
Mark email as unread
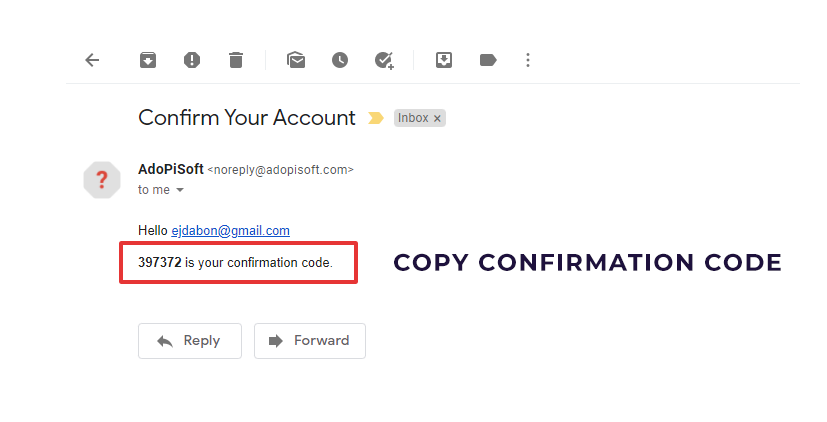click(x=296, y=60)
